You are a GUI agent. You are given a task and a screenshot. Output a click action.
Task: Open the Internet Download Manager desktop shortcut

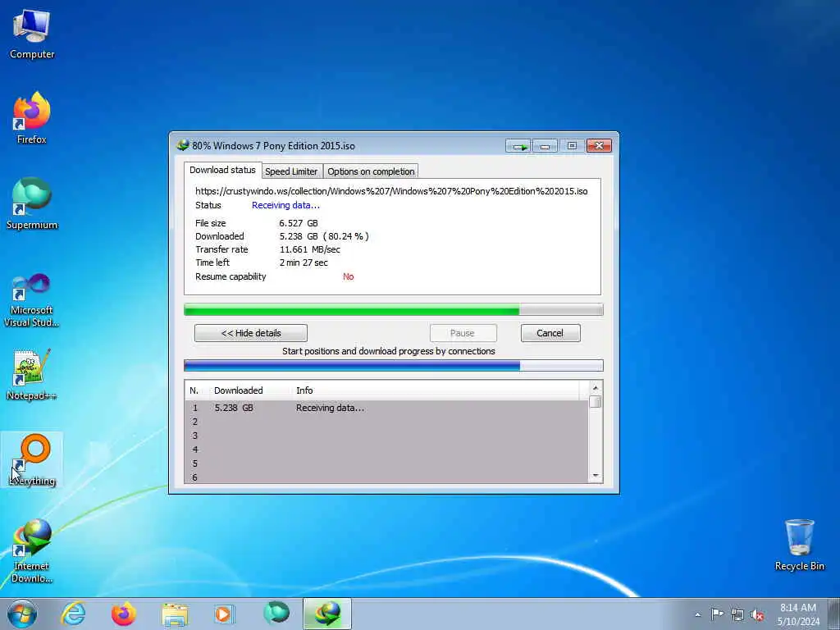[x=32, y=550]
